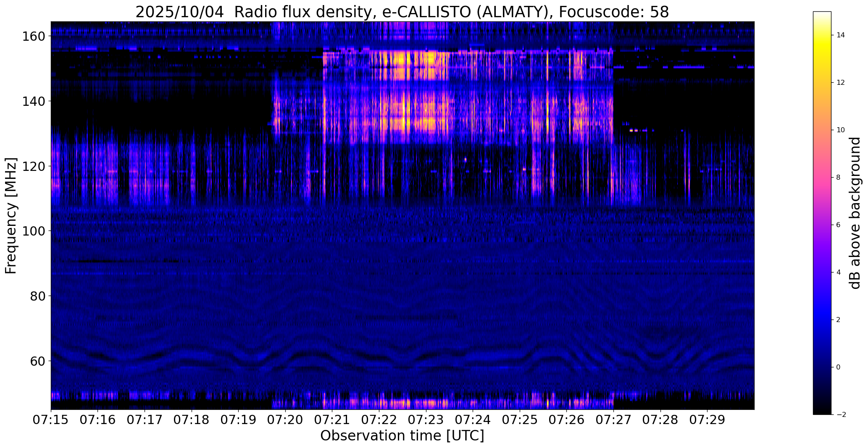Click the 100 tick on the frequency axis

coord(34,231)
